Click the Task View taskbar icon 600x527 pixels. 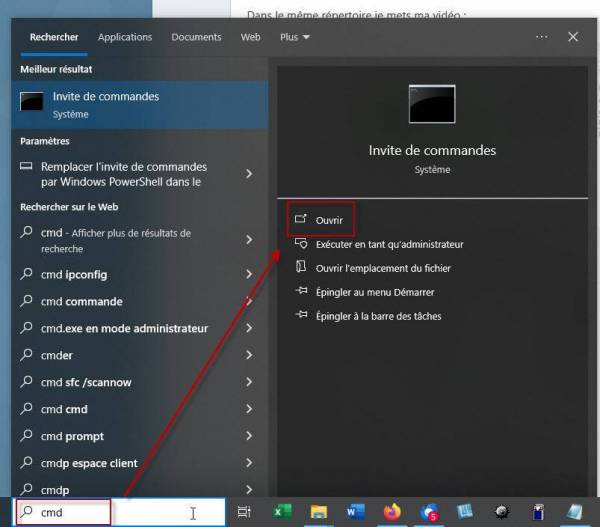click(244, 512)
